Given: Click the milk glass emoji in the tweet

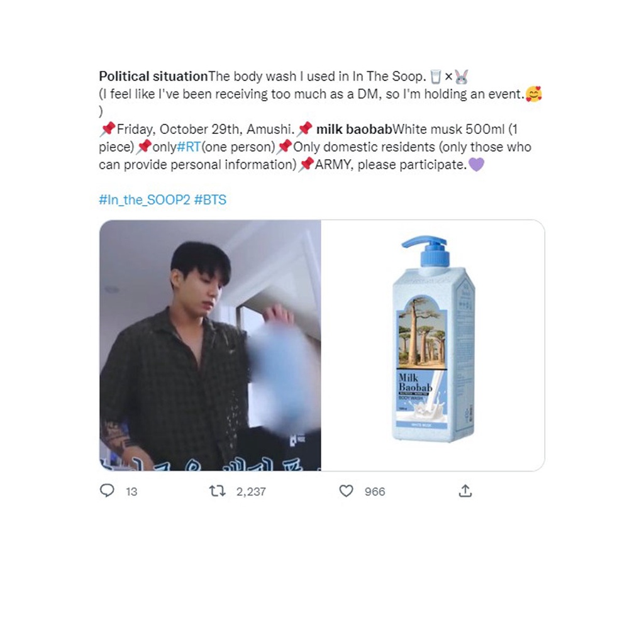Looking at the screenshot, I should [435, 77].
